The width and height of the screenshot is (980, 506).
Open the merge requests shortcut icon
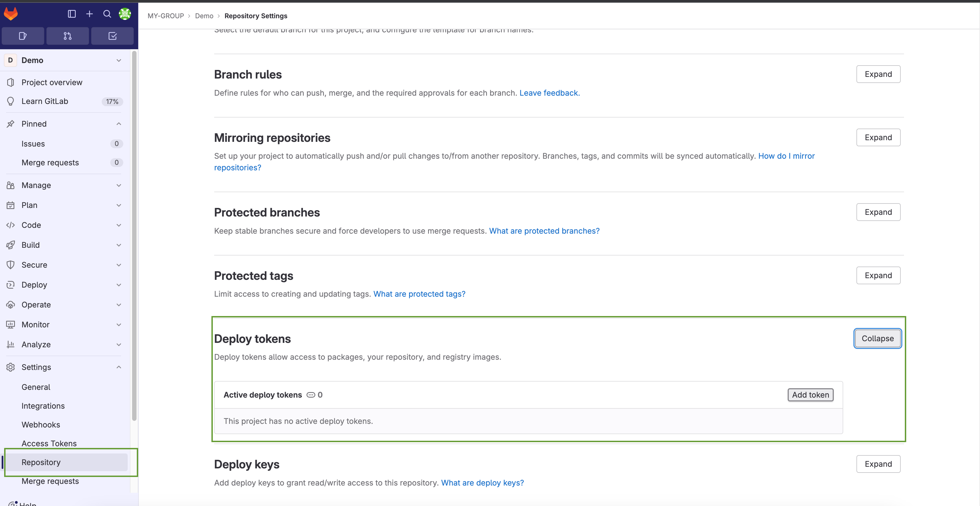(67, 36)
